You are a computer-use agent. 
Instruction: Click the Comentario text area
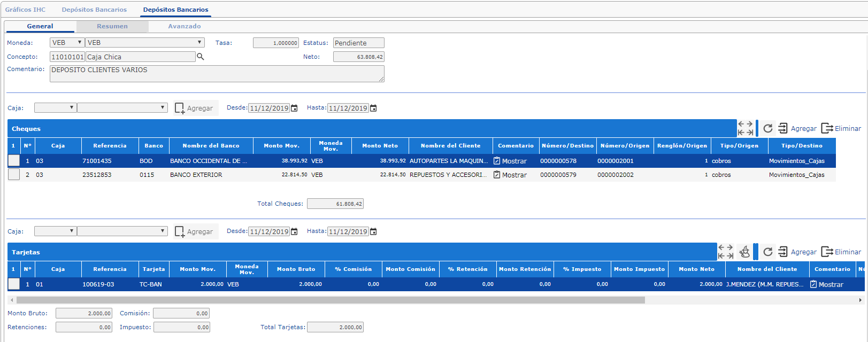[217, 74]
